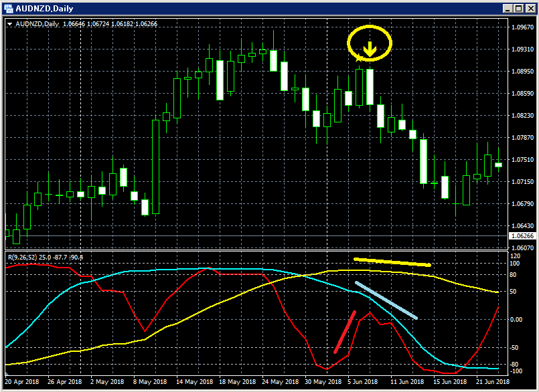Expand the AUDNZD,Daily chart dropdown triangle
539x392 pixels.
pyautogui.click(x=10, y=24)
